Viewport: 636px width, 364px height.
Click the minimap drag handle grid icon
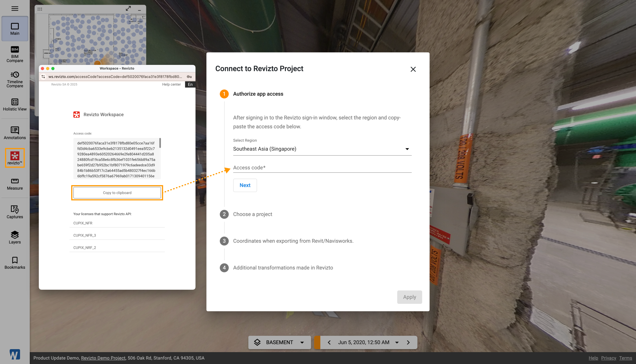pyautogui.click(x=40, y=9)
